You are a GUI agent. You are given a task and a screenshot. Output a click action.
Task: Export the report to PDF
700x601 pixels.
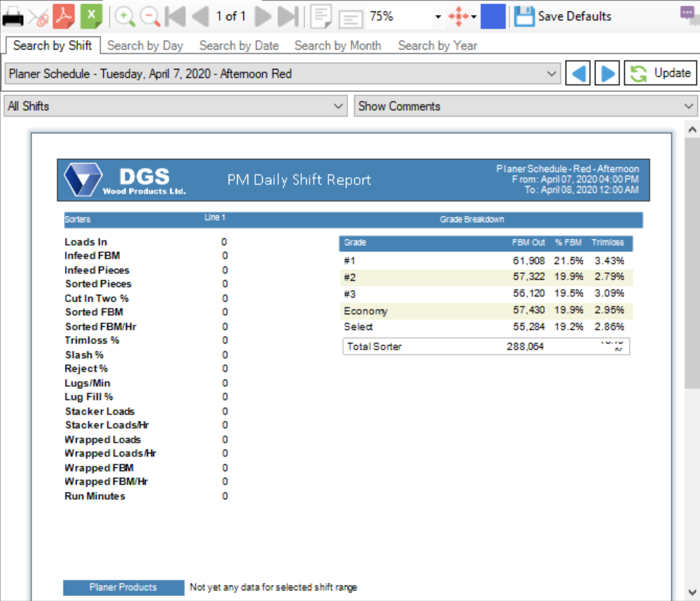[63, 15]
